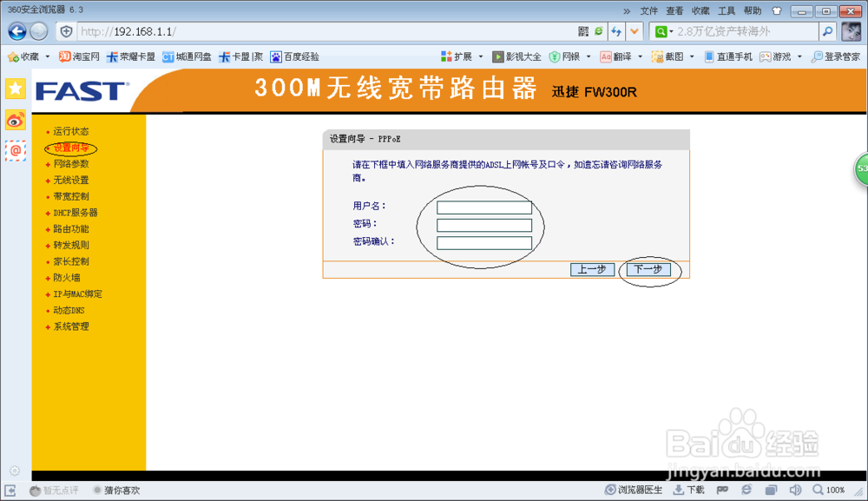Select 运行状态 in router menu

tap(71, 131)
